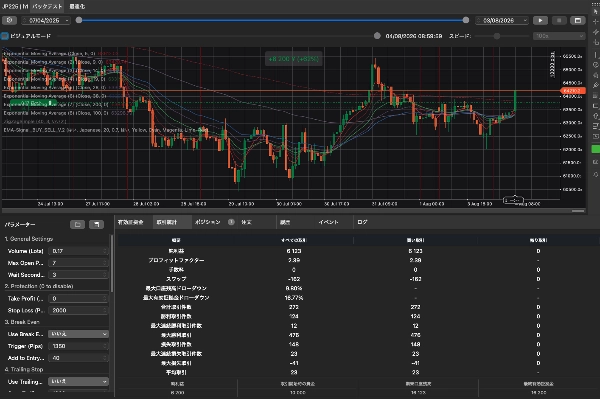The width and height of the screenshot is (600, 399).
Task: Open the Use Break Even dropdown
Action: [78, 334]
